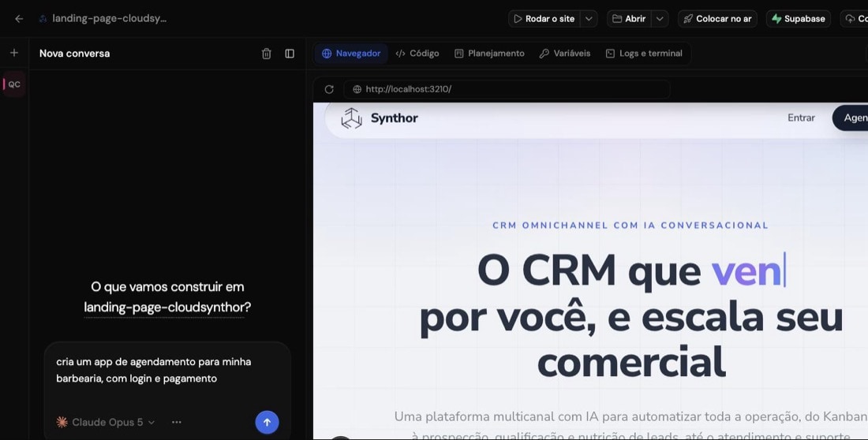
Task: Switch to the Navegador tab
Action: pyautogui.click(x=351, y=54)
